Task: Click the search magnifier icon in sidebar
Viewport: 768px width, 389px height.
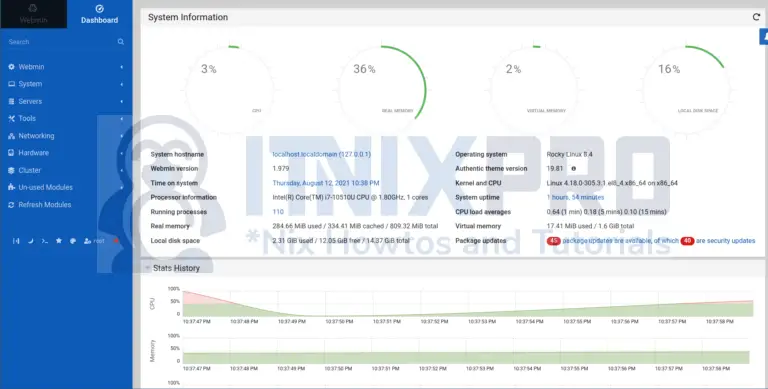Action: coord(120,42)
